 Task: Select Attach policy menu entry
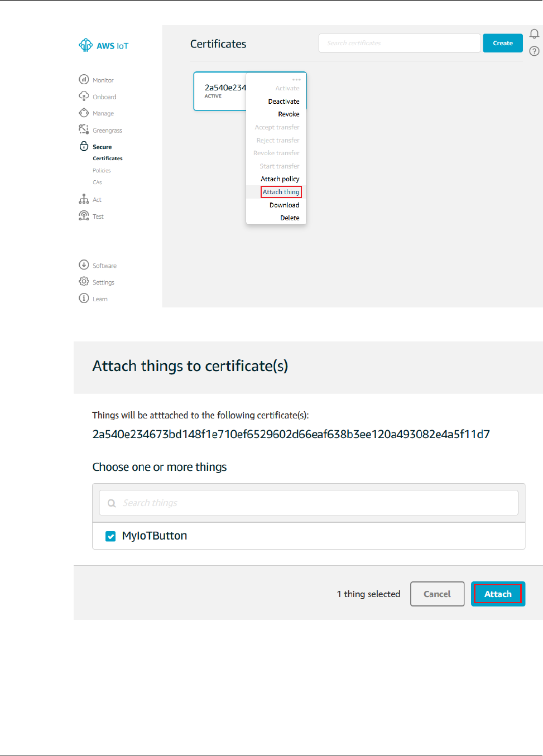(280, 179)
